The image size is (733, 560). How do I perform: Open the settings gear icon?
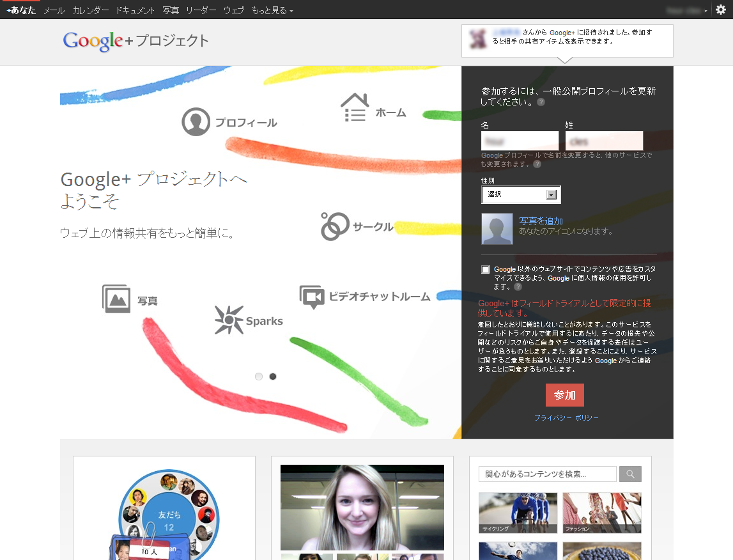click(721, 10)
